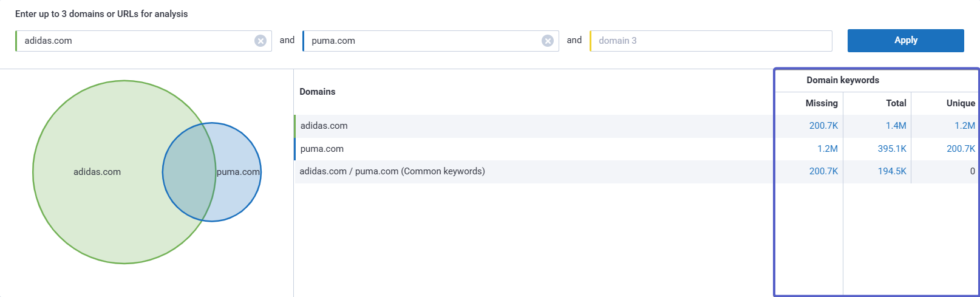Open puma.com total keywords 395.1K
The width and height of the screenshot is (980, 297).
pos(891,149)
